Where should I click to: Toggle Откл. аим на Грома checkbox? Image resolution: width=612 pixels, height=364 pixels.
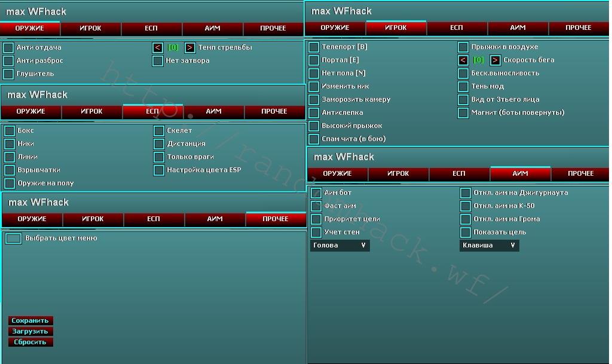pos(465,219)
